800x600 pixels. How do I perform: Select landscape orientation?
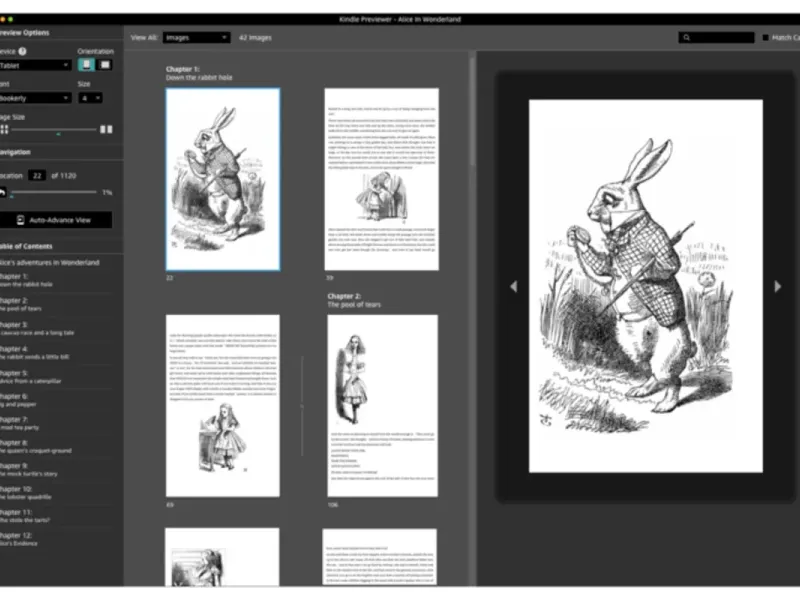click(105, 65)
